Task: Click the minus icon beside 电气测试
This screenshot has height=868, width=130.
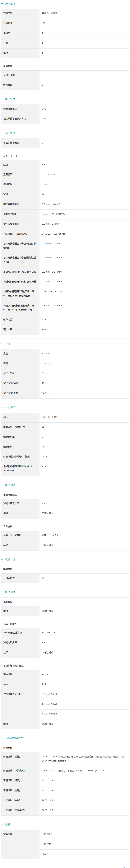Action: 2,485
